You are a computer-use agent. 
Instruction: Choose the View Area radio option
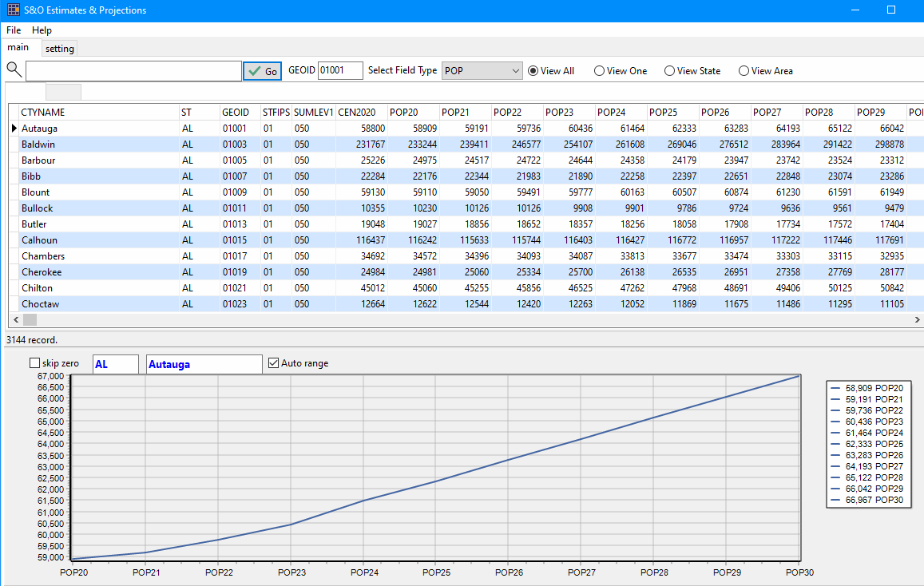coord(744,71)
